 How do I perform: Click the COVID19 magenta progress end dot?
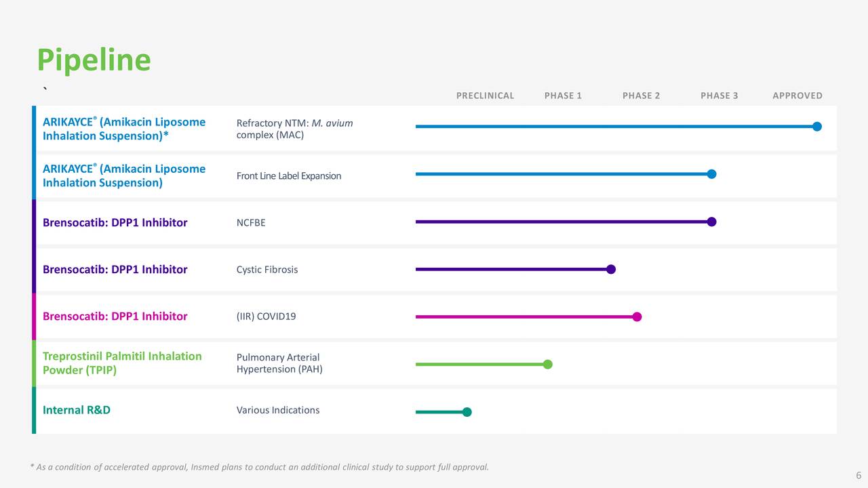(637, 317)
